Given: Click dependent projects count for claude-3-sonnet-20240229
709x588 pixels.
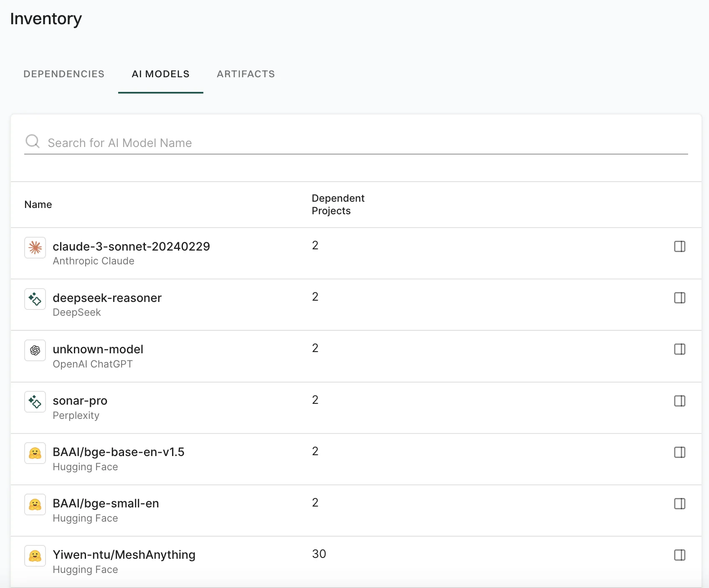Looking at the screenshot, I should (x=315, y=246).
